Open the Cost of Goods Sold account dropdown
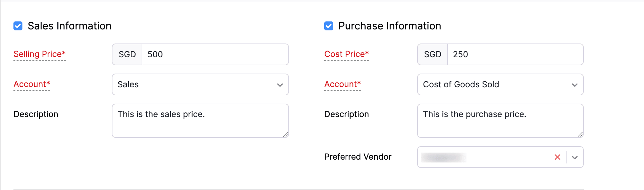644x190 pixels. pos(574,84)
